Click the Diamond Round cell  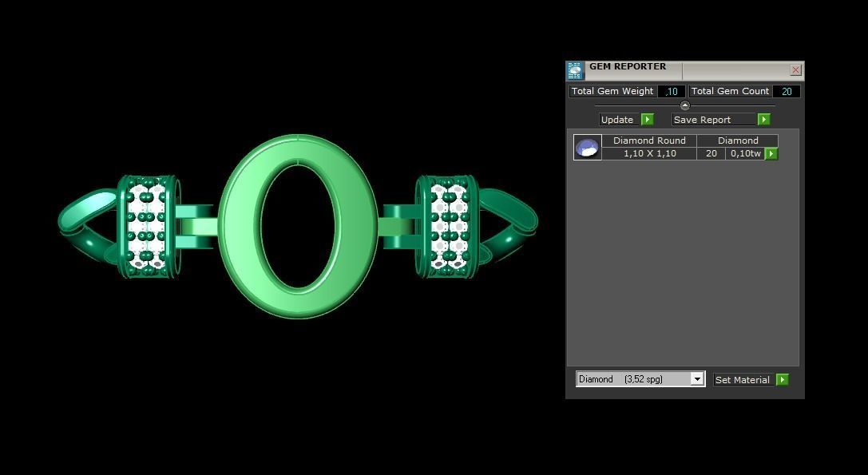[649, 141]
